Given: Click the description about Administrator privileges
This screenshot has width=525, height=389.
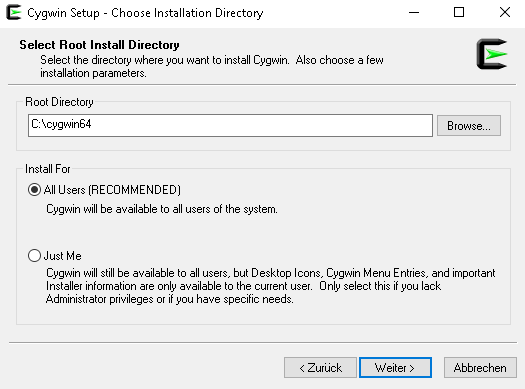Looking at the screenshot, I should 271,286.
